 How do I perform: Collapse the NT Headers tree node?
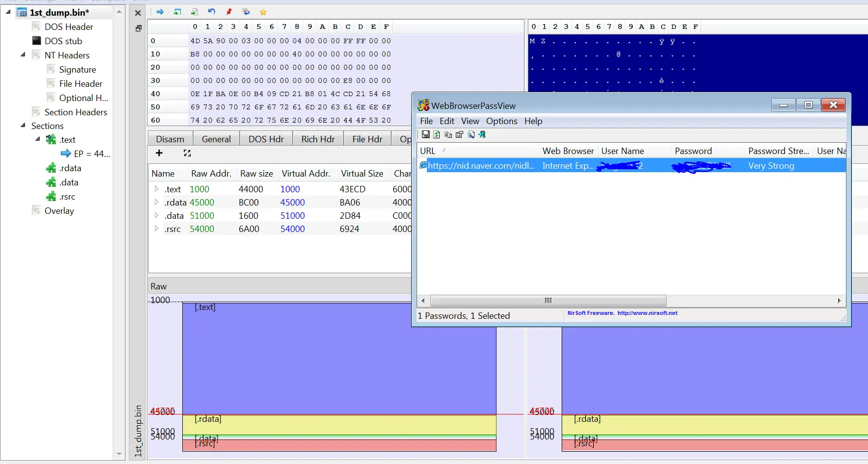click(x=23, y=55)
